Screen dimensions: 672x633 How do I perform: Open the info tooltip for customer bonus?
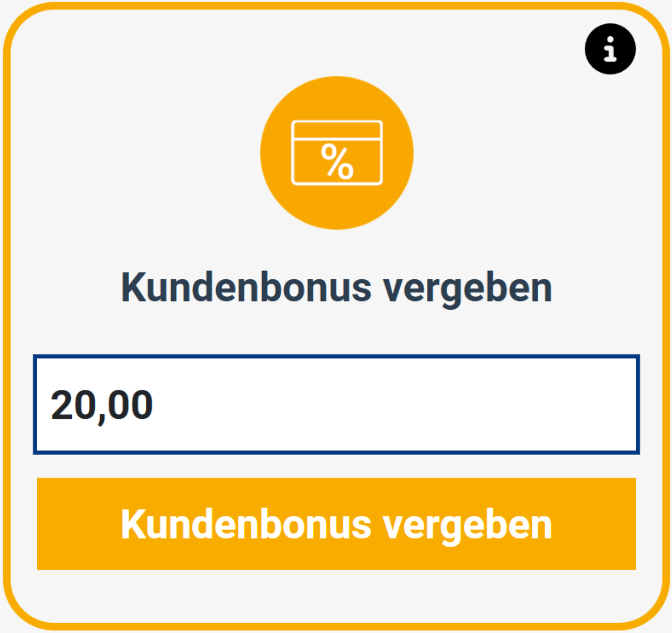coord(610,49)
